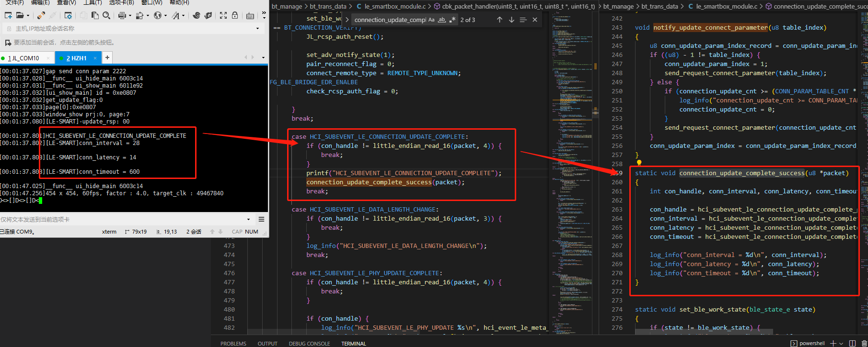Screen dimensions: 868x347
Task: Go to next match in find widget
Action: click(x=511, y=20)
